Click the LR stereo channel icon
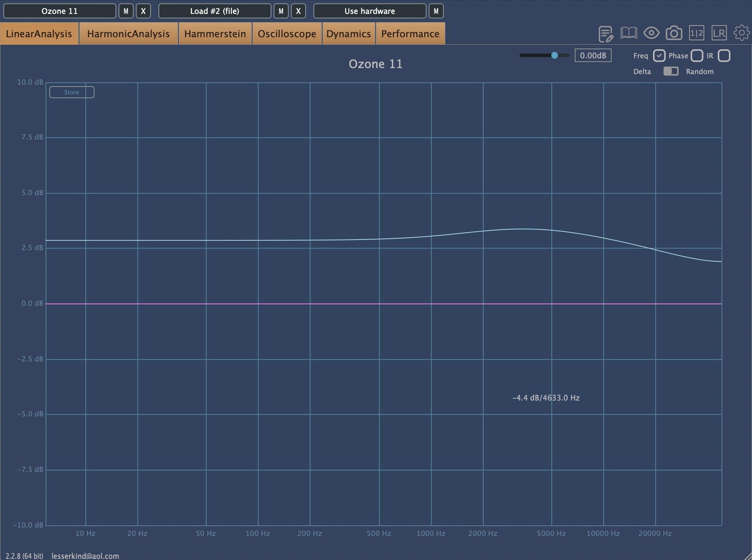752x560 pixels. [x=719, y=33]
